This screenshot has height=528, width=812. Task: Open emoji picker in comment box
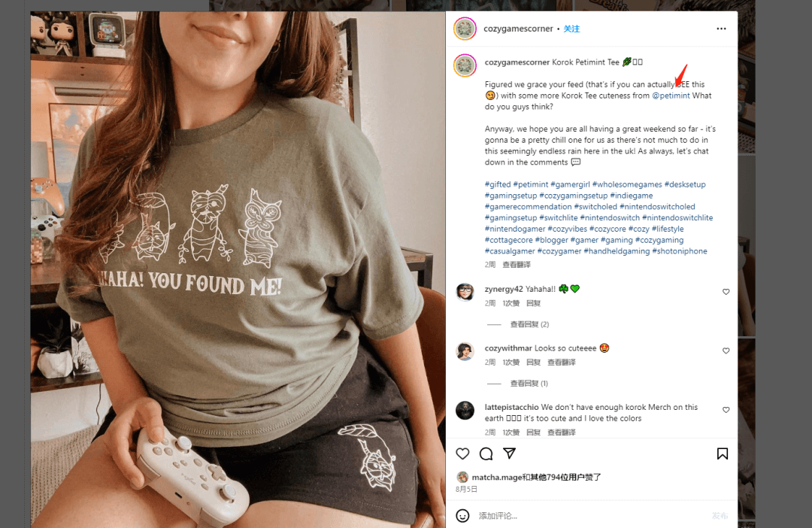463,516
